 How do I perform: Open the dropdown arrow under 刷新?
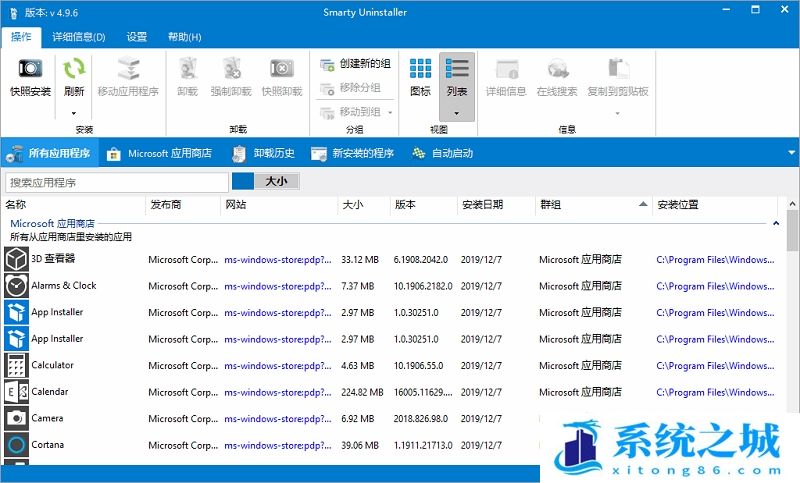click(74, 113)
